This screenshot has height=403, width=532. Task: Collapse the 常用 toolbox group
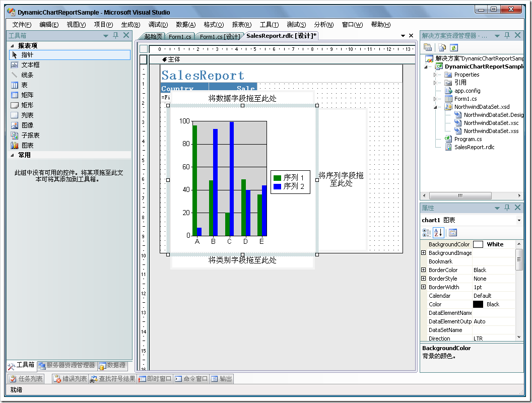(x=12, y=155)
